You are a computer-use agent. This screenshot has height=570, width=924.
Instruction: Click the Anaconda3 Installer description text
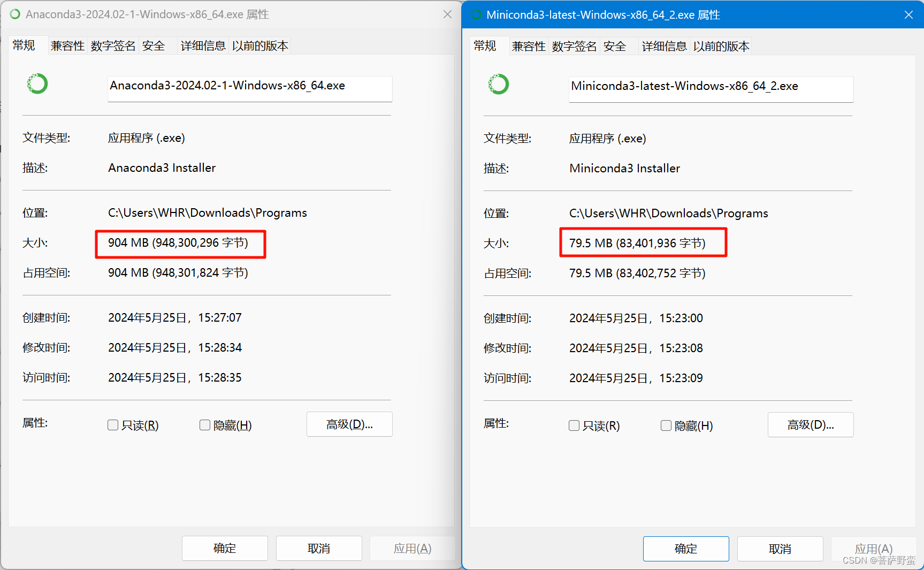[x=162, y=168]
